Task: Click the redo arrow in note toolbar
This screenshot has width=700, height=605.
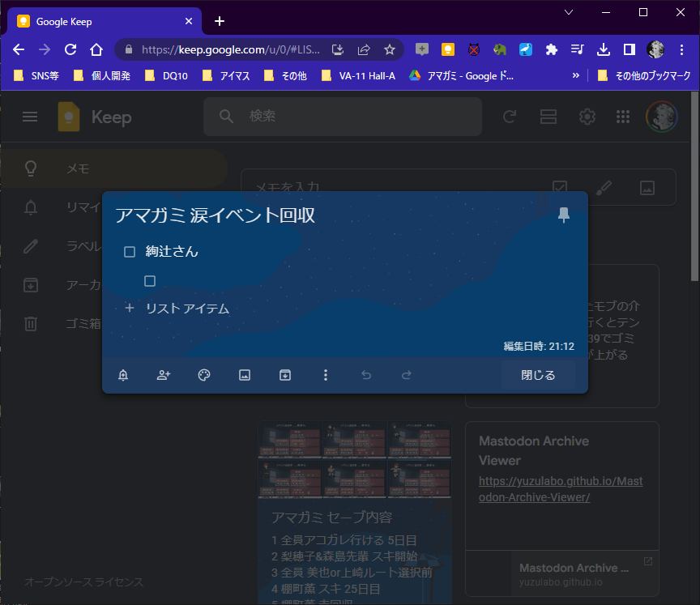Action: point(407,375)
